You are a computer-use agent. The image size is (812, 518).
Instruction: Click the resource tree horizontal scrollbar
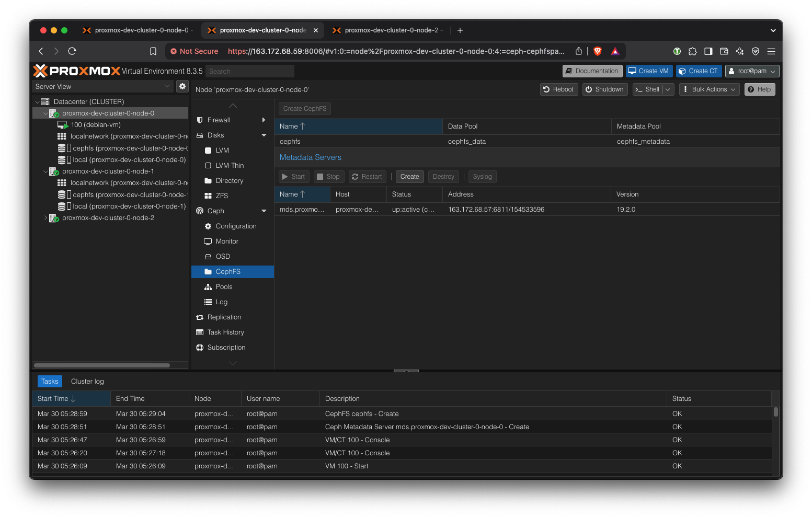tap(102, 365)
